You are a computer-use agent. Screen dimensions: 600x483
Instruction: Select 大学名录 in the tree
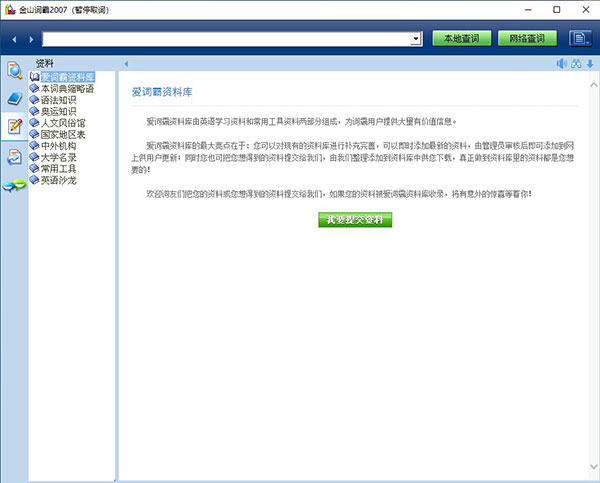pyautogui.click(x=59, y=157)
